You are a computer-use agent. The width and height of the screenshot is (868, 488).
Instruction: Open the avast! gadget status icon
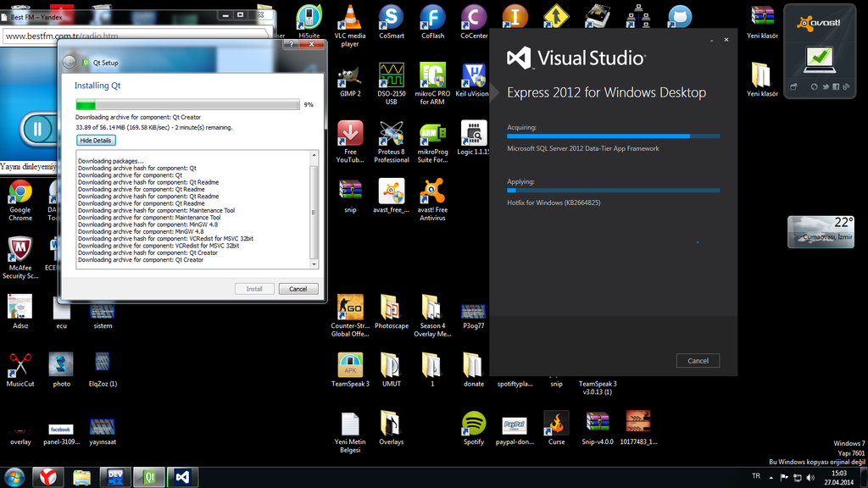pyautogui.click(x=820, y=60)
